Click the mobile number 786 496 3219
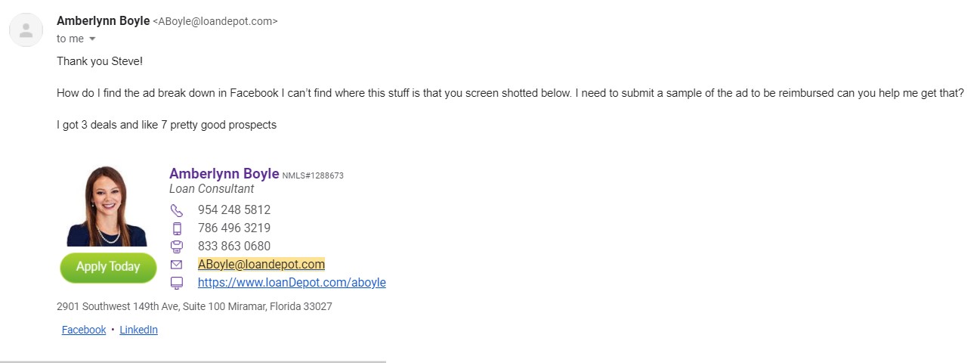 coord(234,228)
